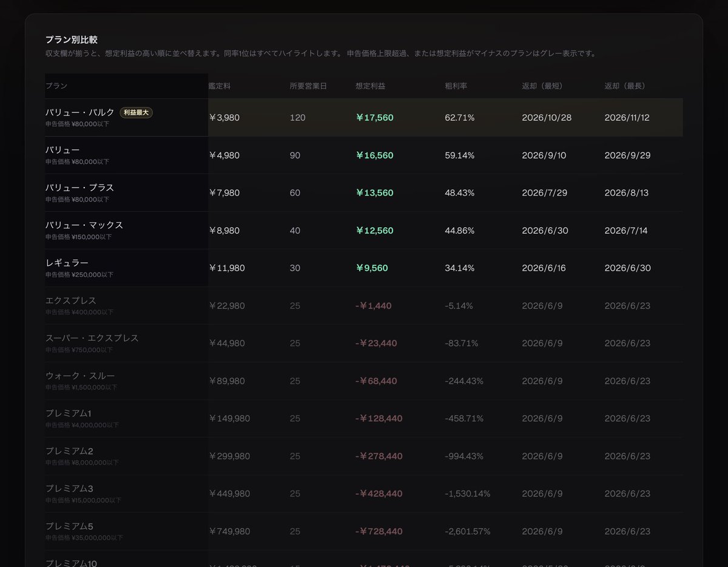
Task: Click the 2026/9/10 return date
Action: [x=544, y=155]
